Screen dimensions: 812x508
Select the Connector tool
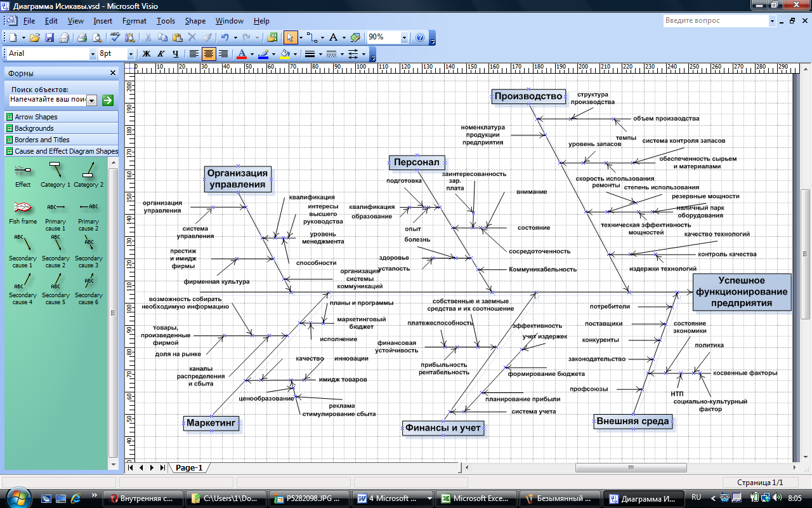point(312,37)
